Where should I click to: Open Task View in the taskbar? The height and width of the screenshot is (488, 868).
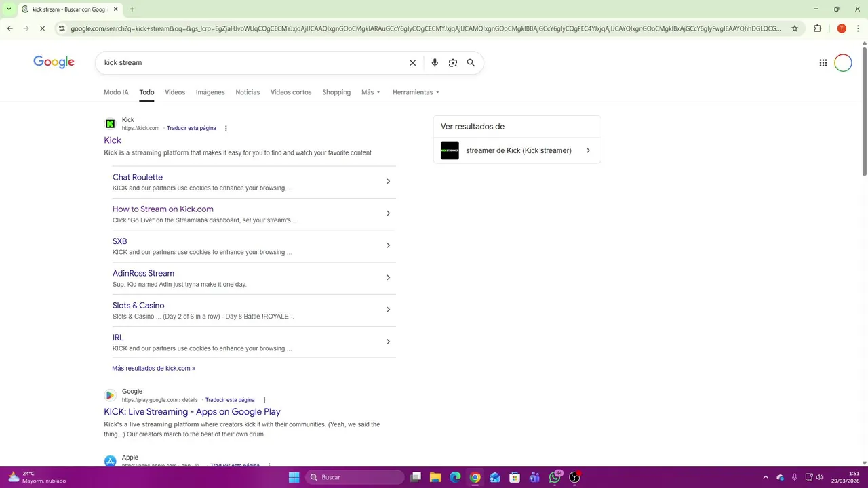416,477
